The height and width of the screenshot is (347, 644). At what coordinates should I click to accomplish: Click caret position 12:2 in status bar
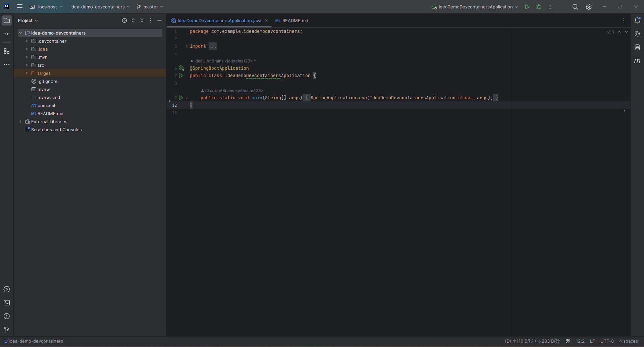tap(580, 341)
